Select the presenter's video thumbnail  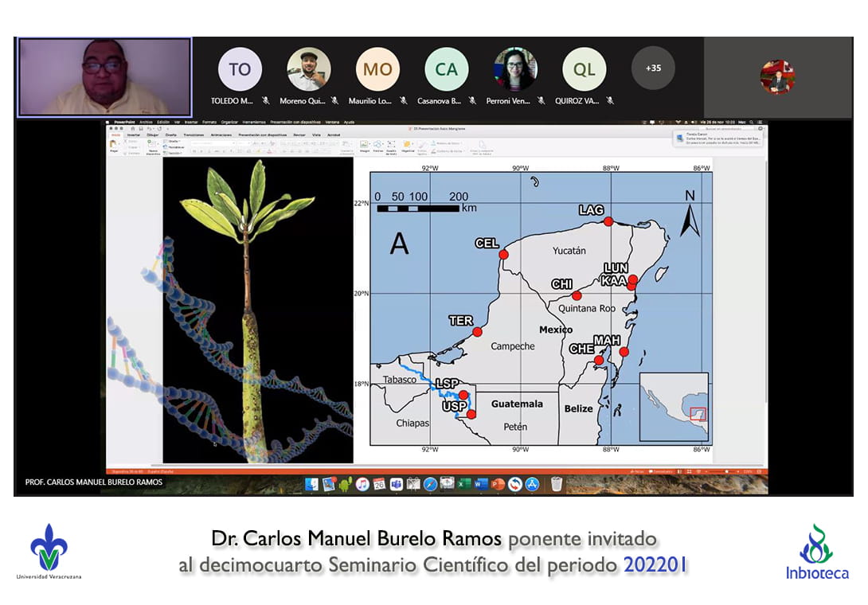[104, 77]
